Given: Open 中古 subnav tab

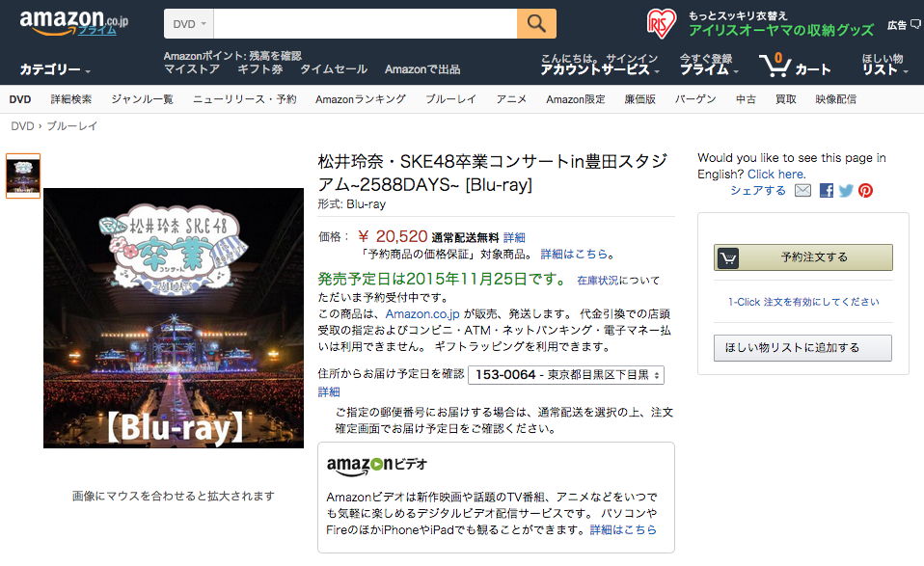Looking at the screenshot, I should coord(746,99).
